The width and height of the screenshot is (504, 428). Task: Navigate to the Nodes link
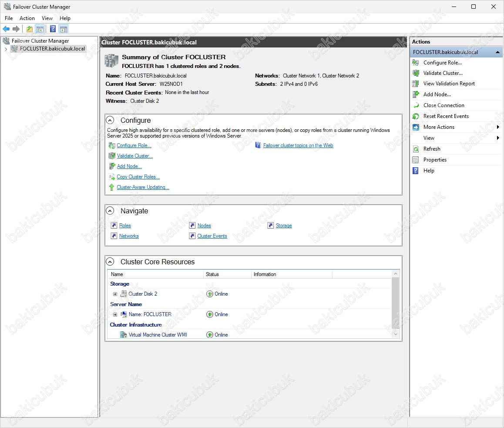pos(204,226)
